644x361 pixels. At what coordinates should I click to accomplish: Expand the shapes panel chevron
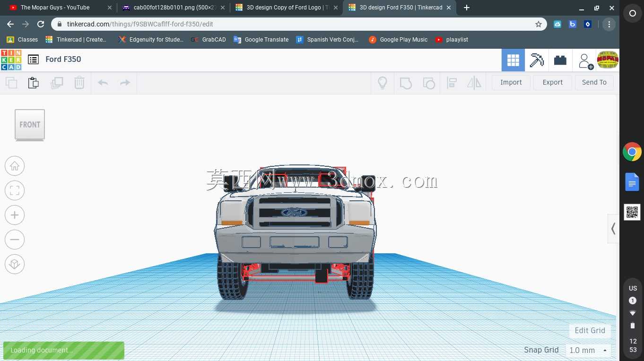click(613, 229)
